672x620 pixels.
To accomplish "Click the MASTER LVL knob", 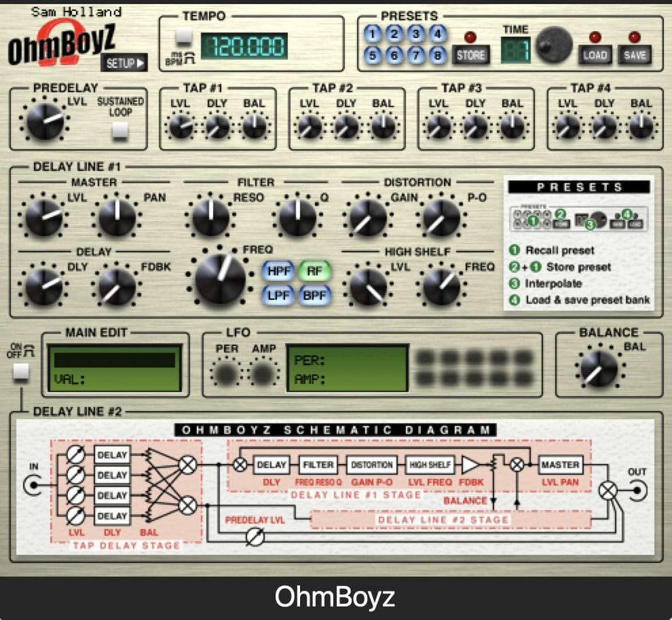I will (x=43, y=218).
